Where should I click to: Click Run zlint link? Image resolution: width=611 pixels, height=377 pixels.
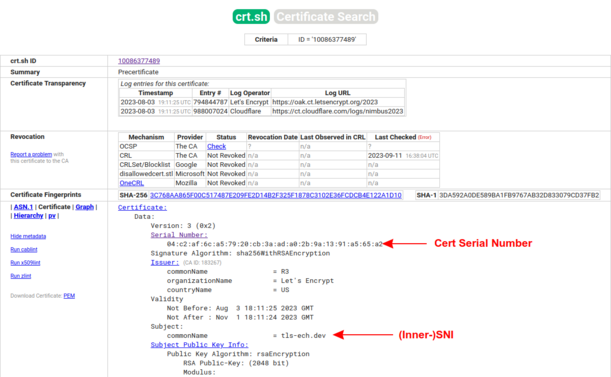click(21, 276)
